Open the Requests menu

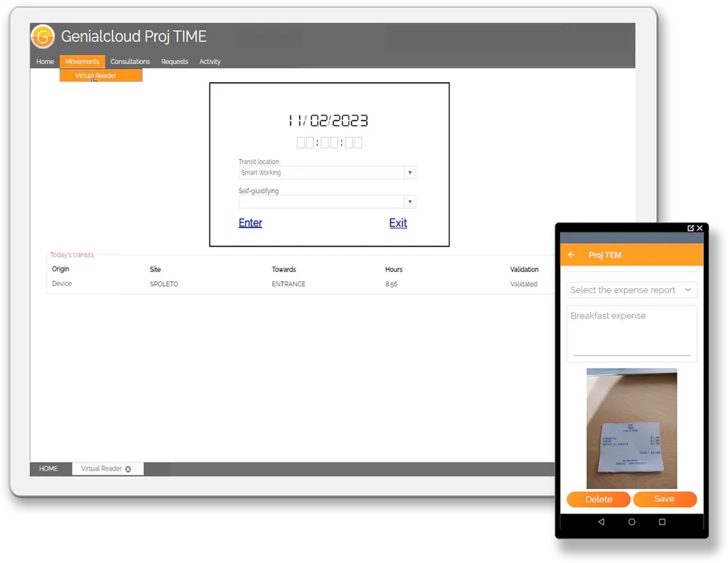click(x=175, y=62)
